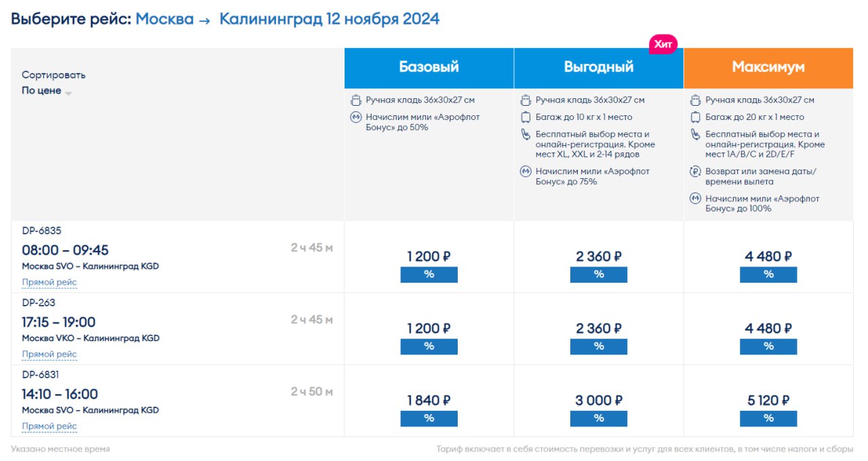The height and width of the screenshot is (461, 868).
Task: Click the Aeroflot miles icon under Базовый
Action: pos(356,117)
